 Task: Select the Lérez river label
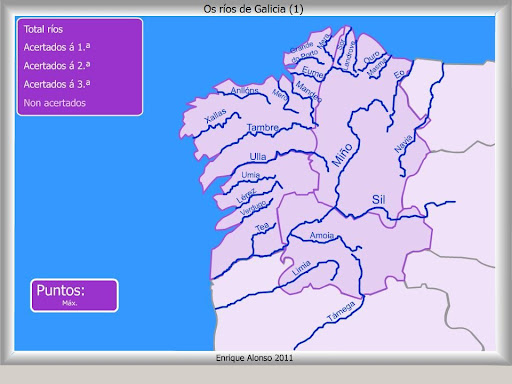[246, 196]
